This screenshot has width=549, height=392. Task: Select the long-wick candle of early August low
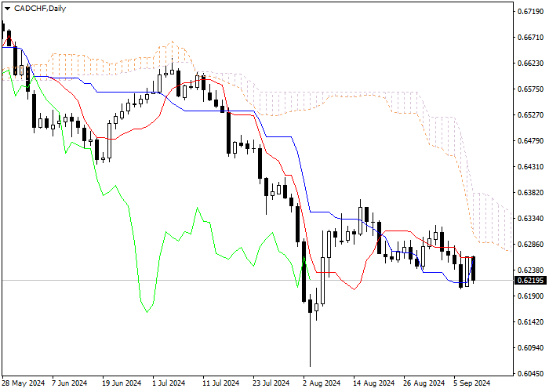coord(311,329)
